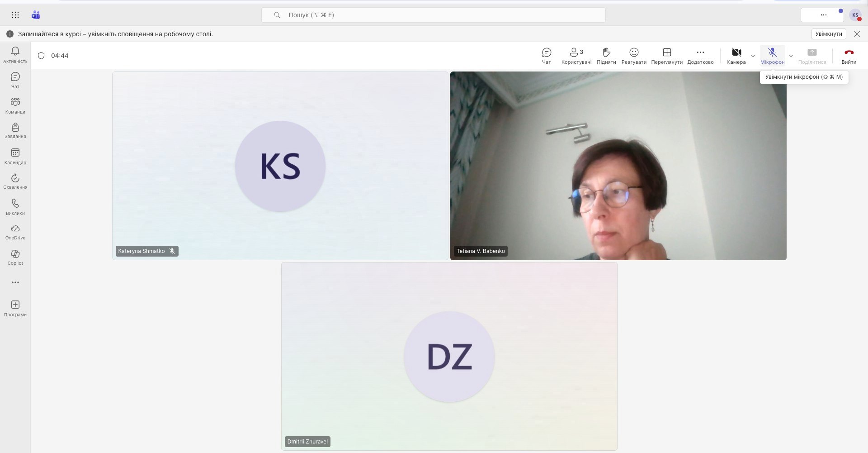868x453 pixels.
Task: Open Переглянути view options
Action: pos(667,56)
